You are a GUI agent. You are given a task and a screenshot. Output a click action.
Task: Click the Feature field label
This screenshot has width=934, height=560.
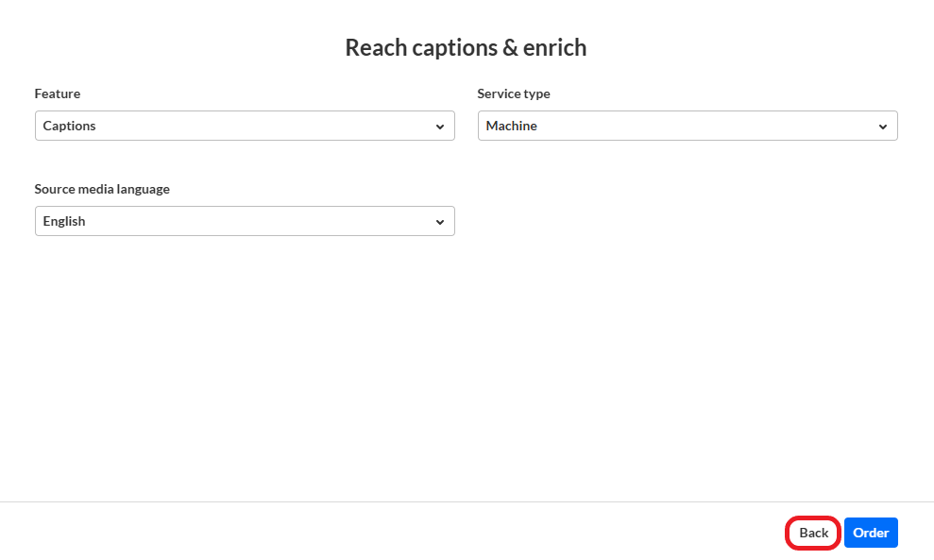57,93
